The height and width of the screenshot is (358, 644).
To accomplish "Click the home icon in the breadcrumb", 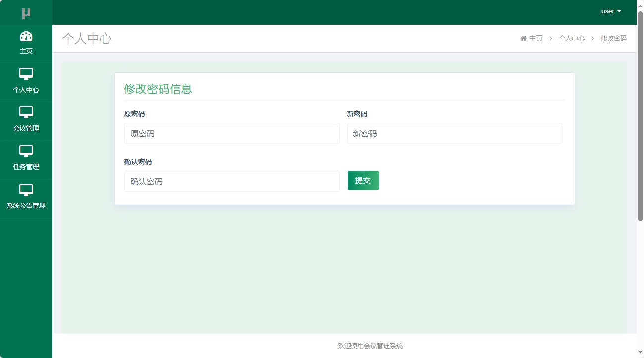I will tap(523, 38).
